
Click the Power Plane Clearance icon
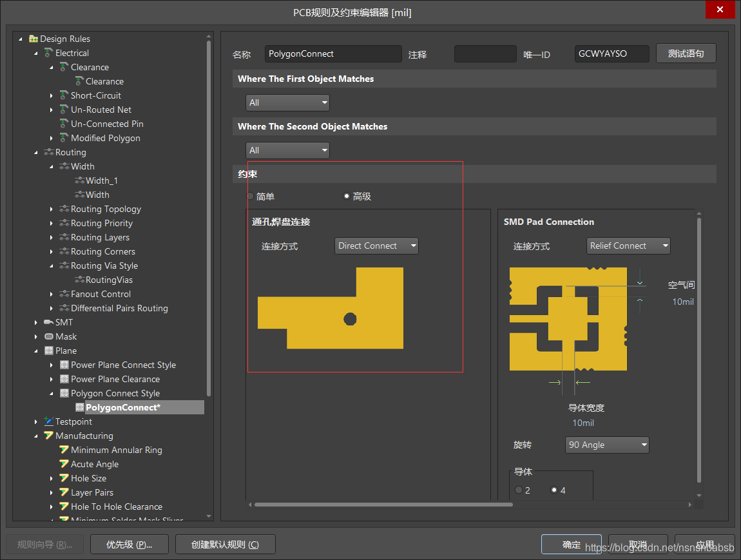[64, 379]
